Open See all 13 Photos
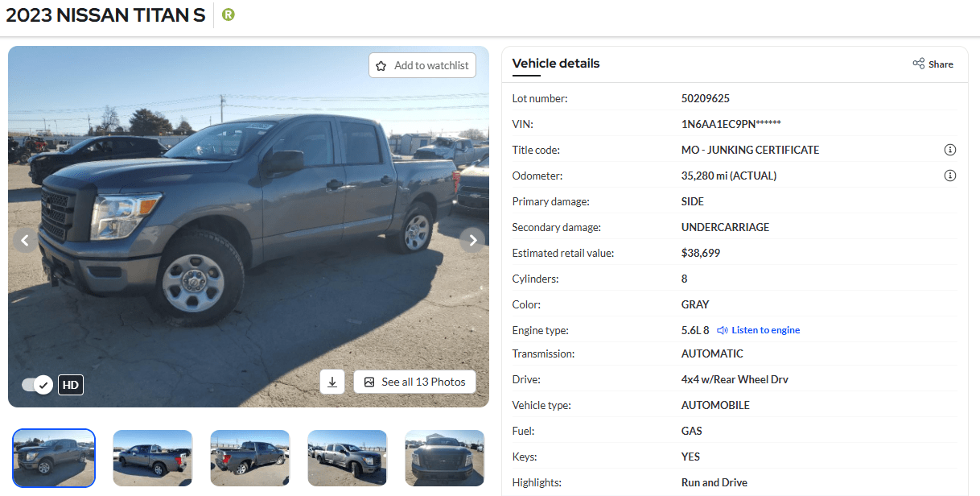980x496 pixels. tap(414, 382)
